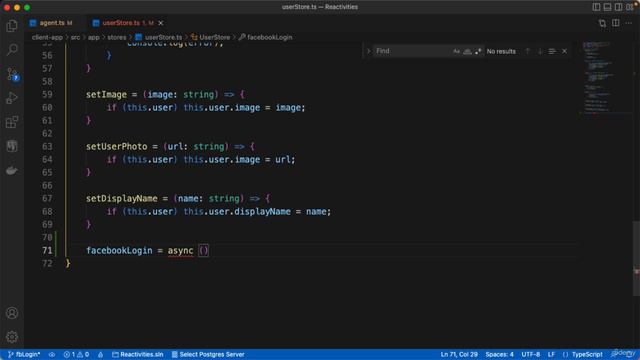This screenshot has height=360, width=640.
Task: Toggle bottom panel layout icon
Action: [607, 7]
